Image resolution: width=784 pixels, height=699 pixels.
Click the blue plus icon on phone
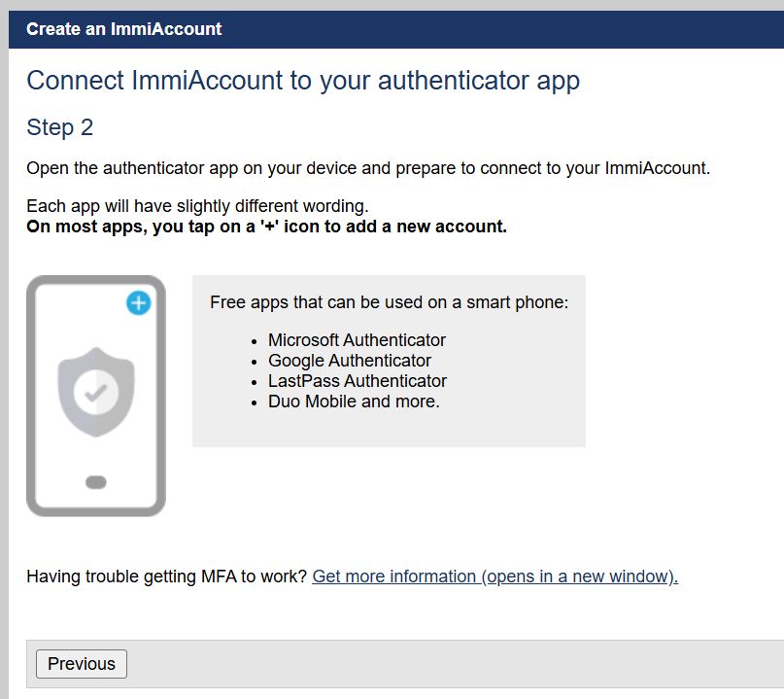(139, 303)
